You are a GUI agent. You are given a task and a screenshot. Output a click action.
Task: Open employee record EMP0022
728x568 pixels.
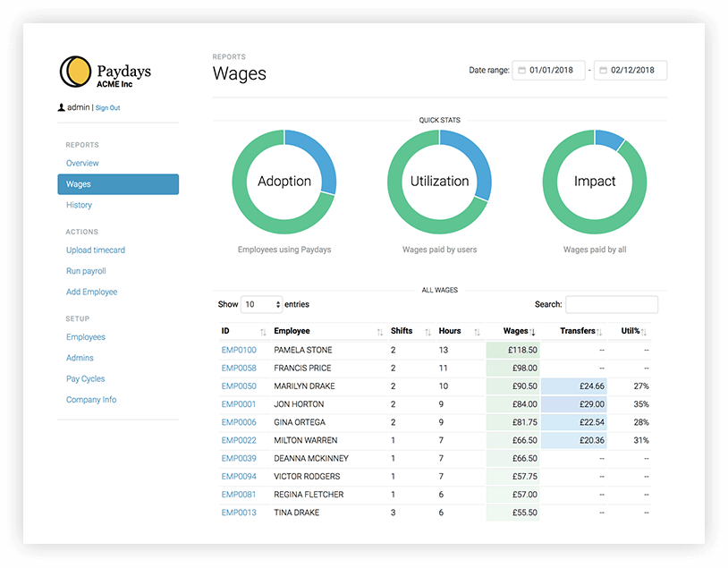239,441
